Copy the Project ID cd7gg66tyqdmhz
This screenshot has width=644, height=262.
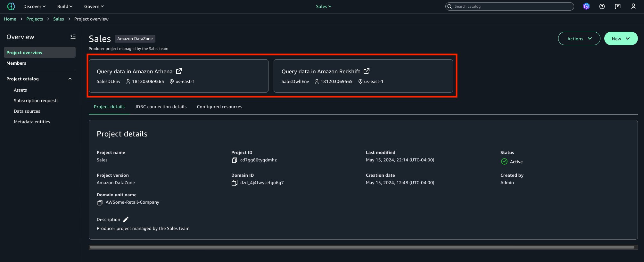234,160
